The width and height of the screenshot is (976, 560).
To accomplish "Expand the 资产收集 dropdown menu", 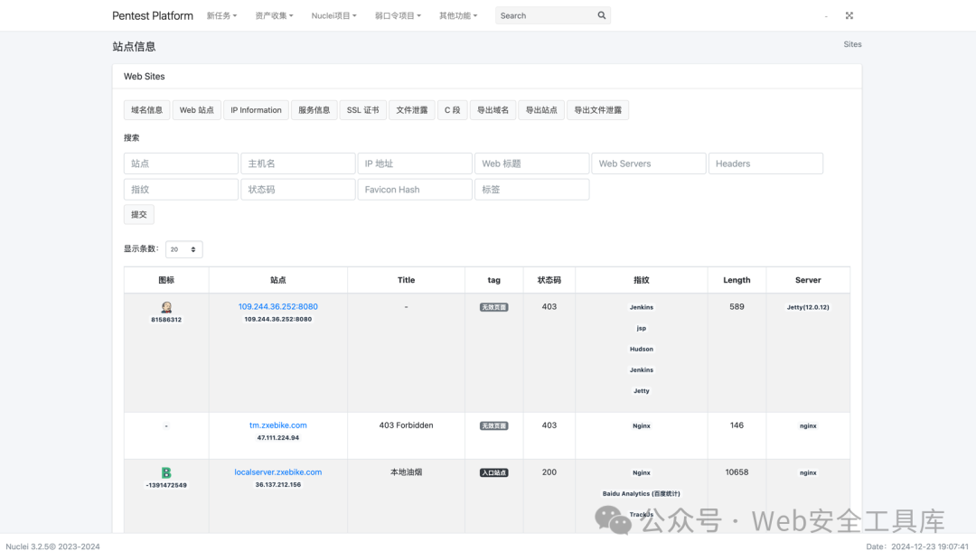I will 274,15.
